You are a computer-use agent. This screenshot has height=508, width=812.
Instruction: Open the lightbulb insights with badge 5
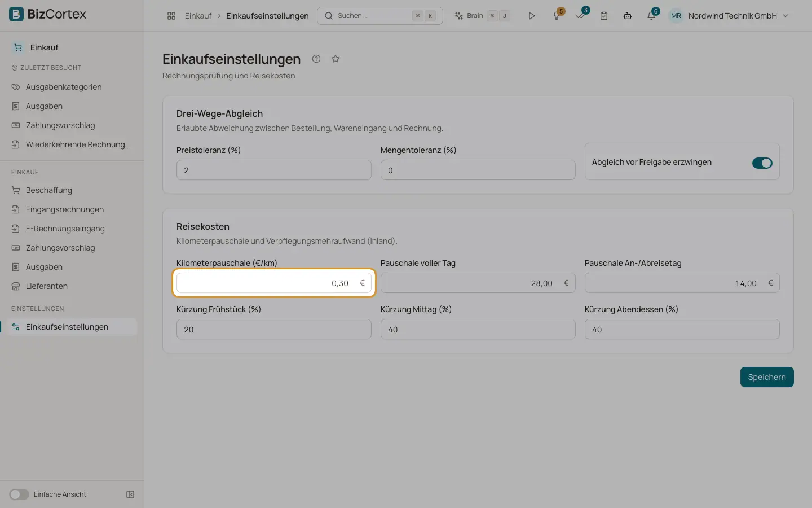[557, 16]
